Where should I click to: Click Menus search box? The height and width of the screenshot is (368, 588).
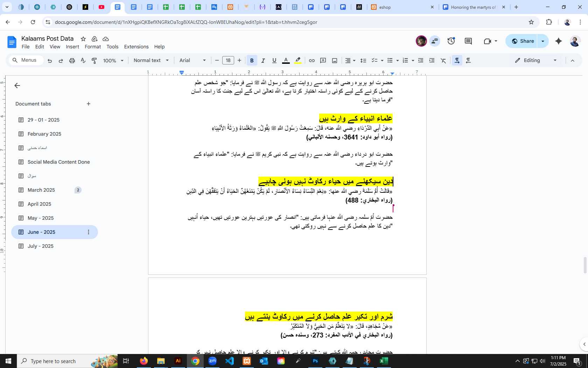26,60
